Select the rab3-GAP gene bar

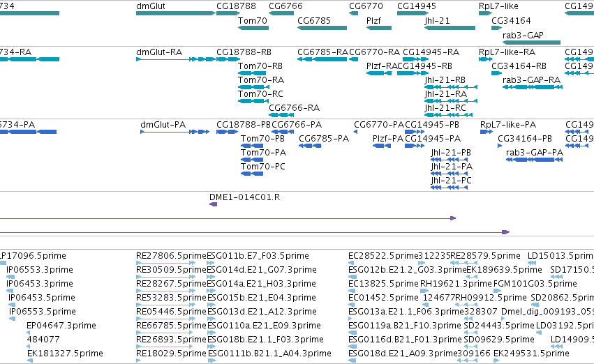click(x=531, y=43)
